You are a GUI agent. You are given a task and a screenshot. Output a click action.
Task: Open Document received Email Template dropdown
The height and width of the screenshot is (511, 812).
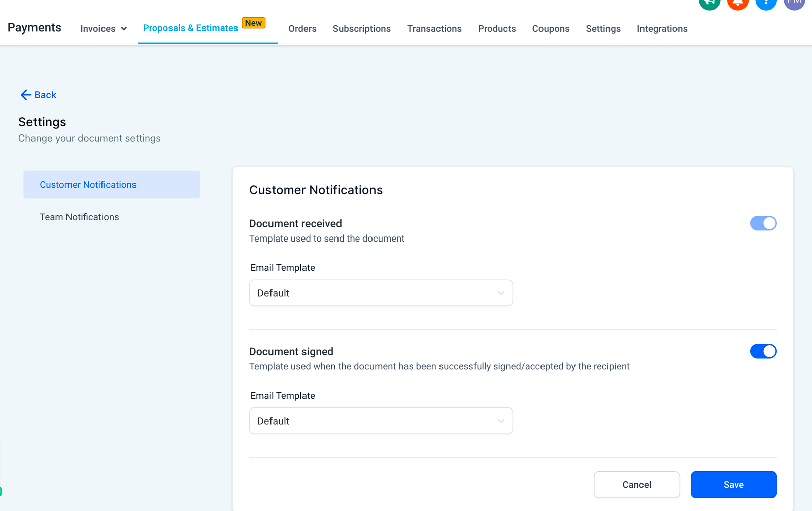click(x=381, y=293)
